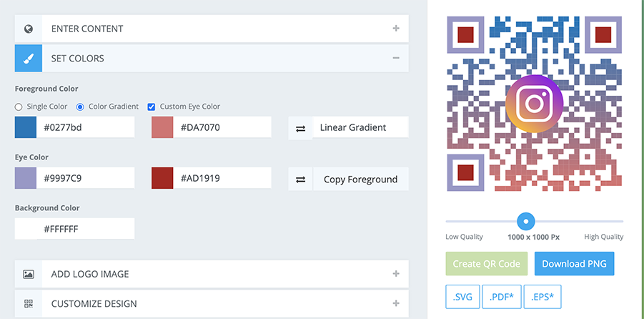
Task: Click the paintbrush icon beside Set Colors
Action: 29,59
